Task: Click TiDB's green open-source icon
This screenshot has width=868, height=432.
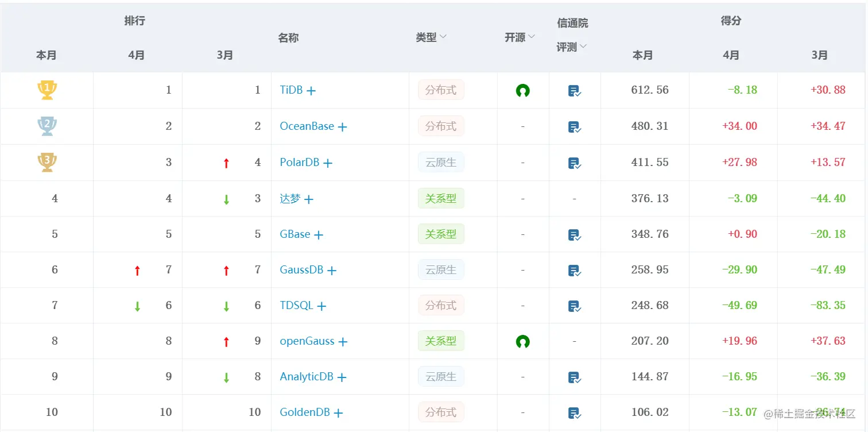Action: [x=522, y=90]
